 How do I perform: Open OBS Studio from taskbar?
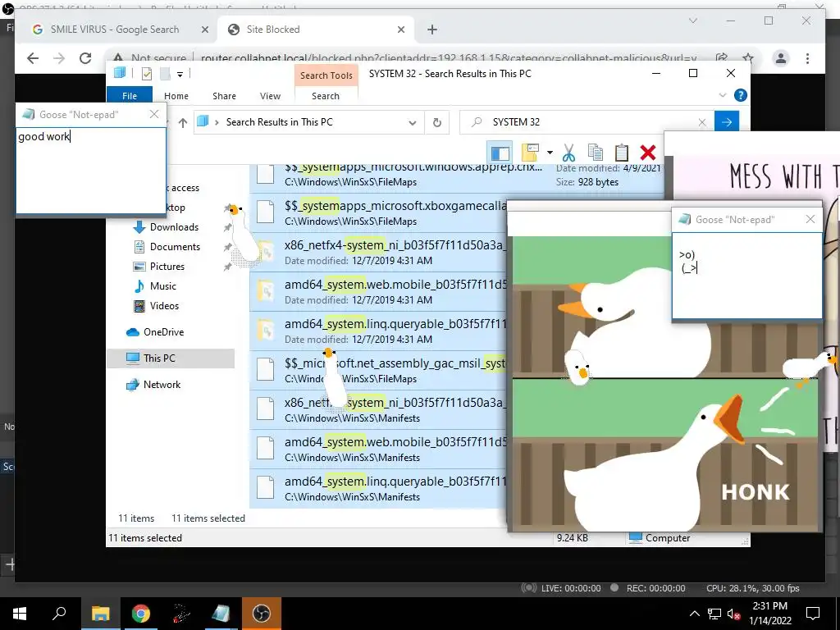tap(262, 614)
